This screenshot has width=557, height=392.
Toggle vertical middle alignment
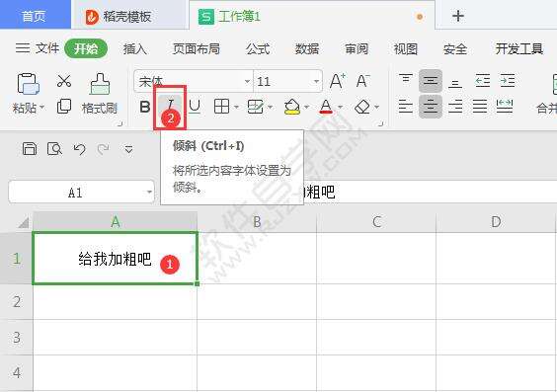(x=431, y=81)
